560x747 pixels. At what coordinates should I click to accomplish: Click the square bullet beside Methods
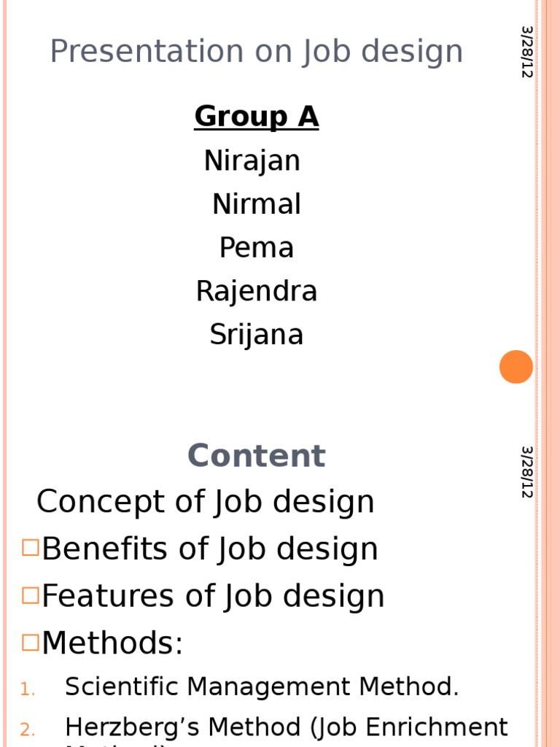click(x=30, y=642)
